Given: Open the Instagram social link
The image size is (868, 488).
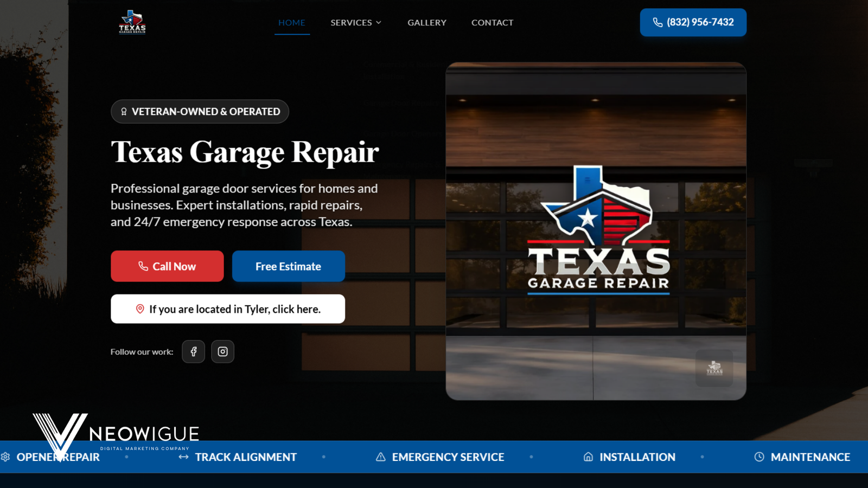Looking at the screenshot, I should (222, 351).
